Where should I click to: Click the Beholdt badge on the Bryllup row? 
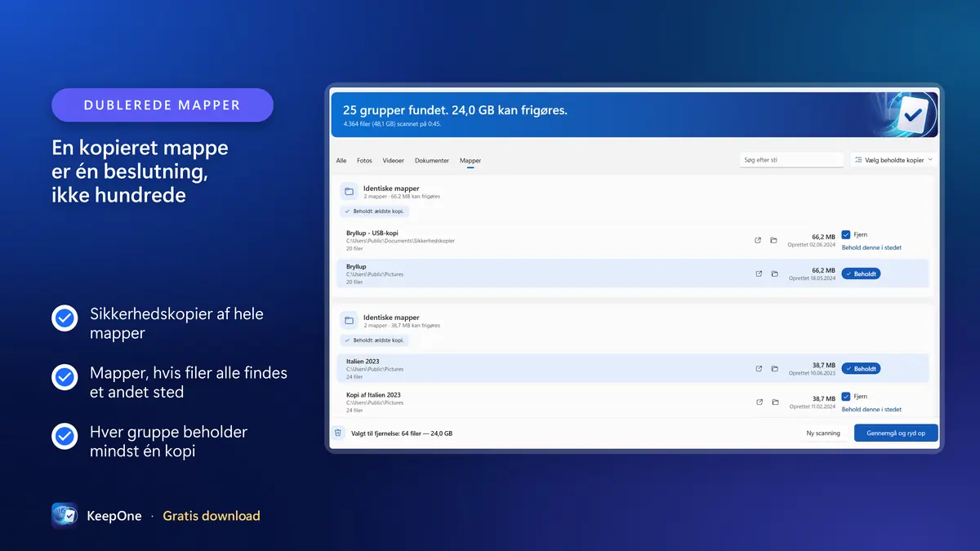(861, 274)
